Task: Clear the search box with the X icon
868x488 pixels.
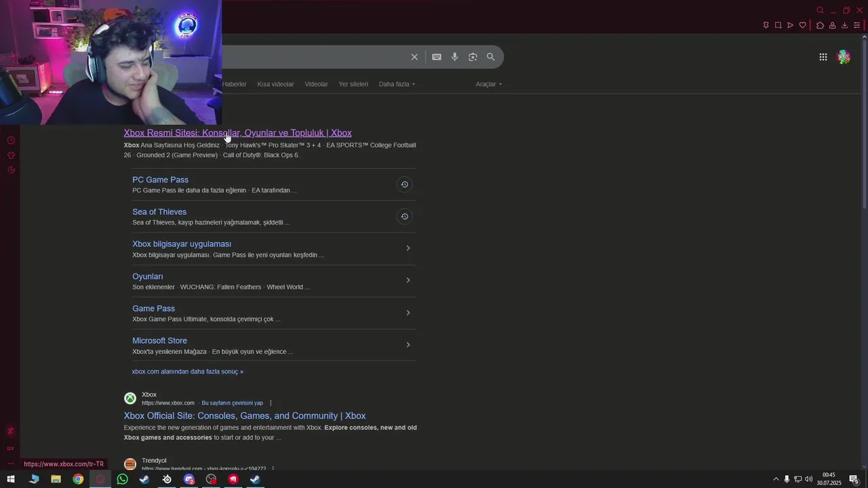Action: 414,57
